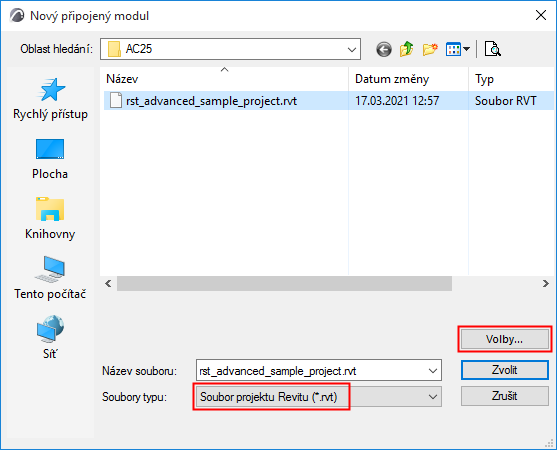This screenshot has height=450, width=557.
Task: Click the file preview search icon
Action: pyautogui.click(x=493, y=49)
